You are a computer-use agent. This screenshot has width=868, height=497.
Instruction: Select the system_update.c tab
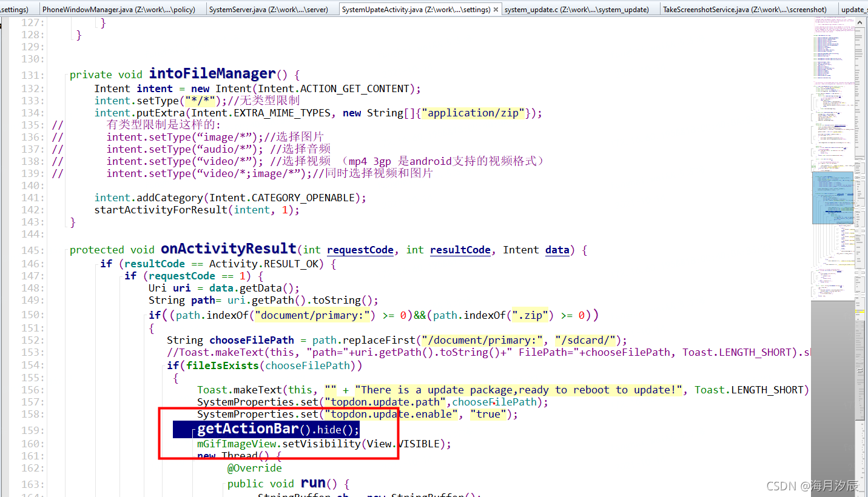[x=576, y=10]
